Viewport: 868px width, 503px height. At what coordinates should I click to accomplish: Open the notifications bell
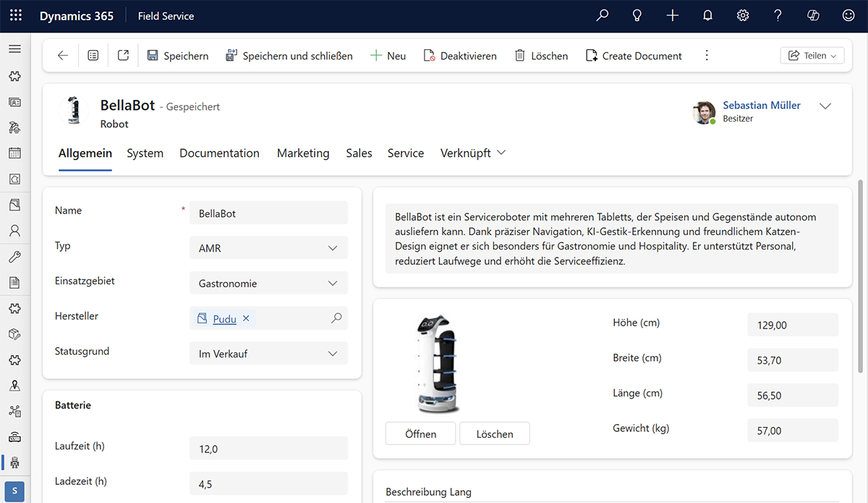point(707,15)
